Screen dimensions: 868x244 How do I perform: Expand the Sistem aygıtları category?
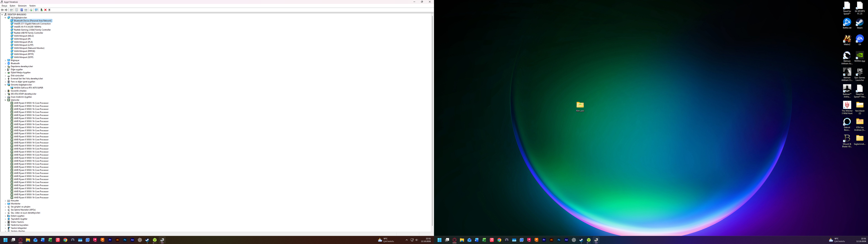tap(5, 216)
